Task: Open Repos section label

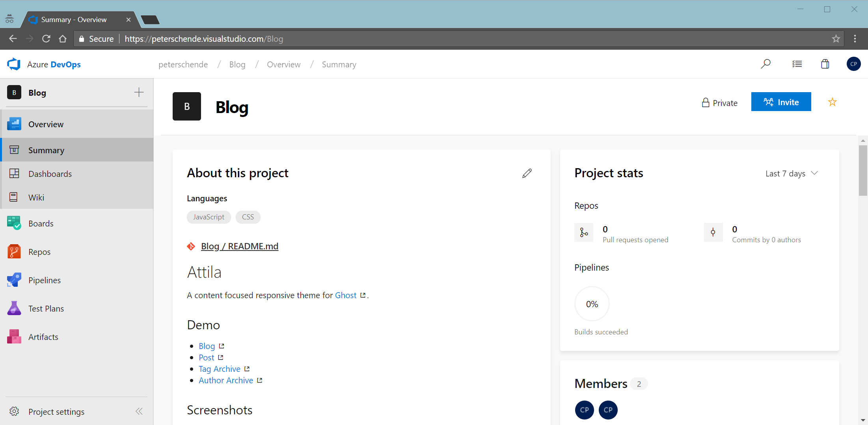Action: coord(39,252)
